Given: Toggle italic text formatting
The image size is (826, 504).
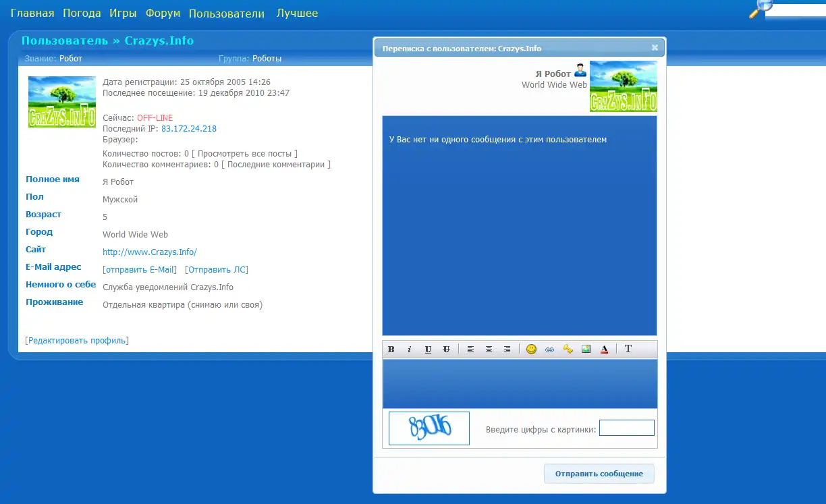Looking at the screenshot, I should click(x=409, y=349).
